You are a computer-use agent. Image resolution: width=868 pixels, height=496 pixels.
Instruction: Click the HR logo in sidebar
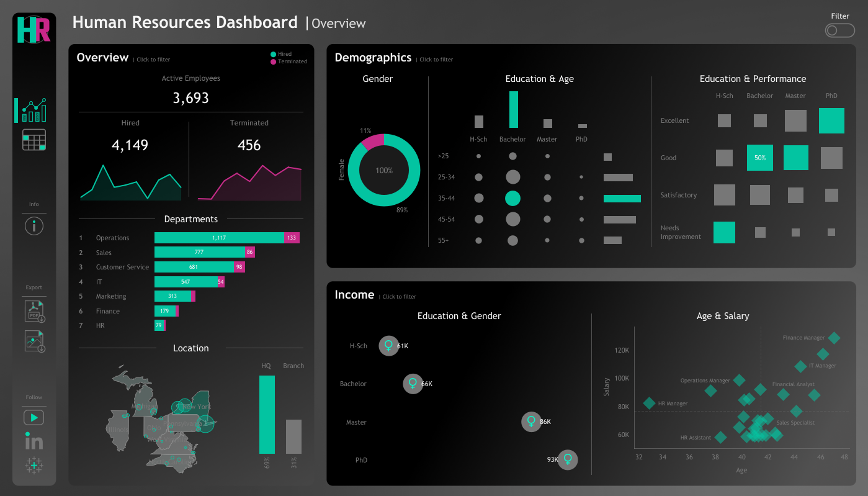(x=34, y=29)
